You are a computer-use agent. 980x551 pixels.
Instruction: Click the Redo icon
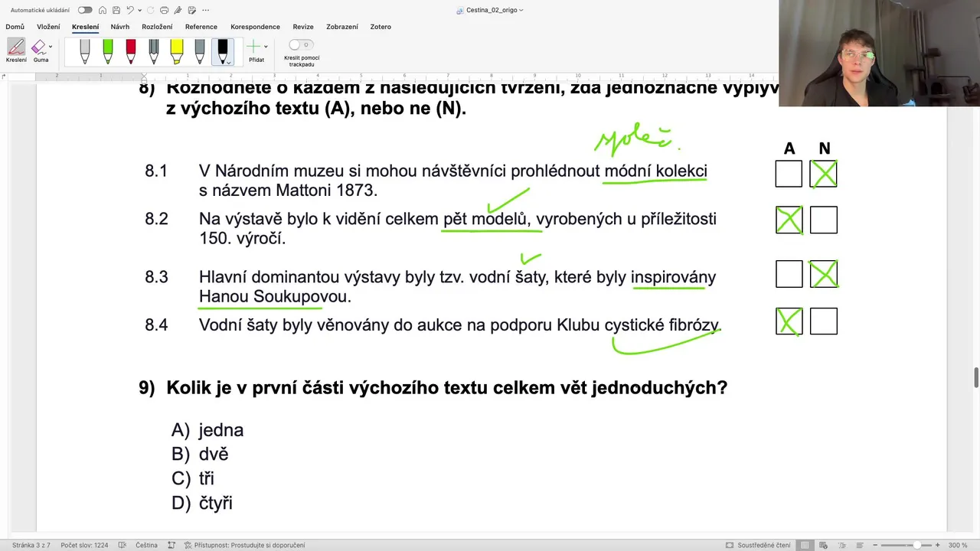coord(150,10)
